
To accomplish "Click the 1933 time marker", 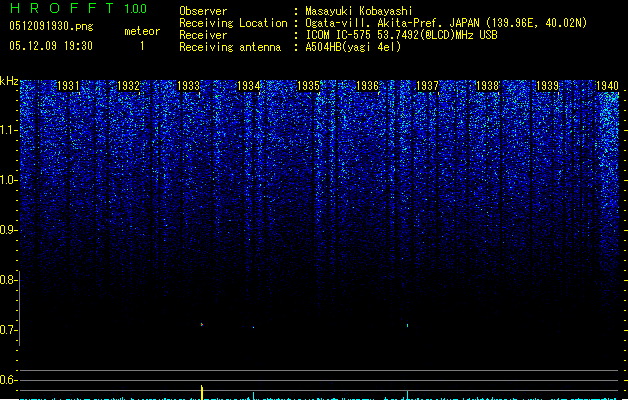I will [188, 85].
